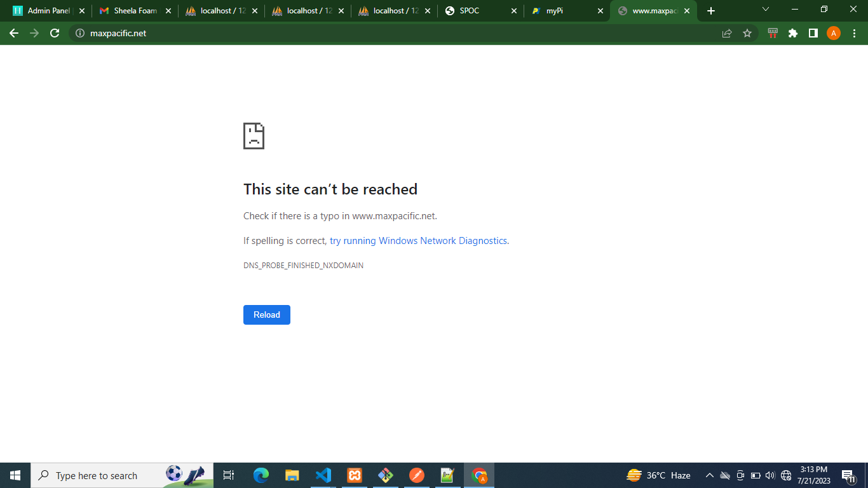Screen dimensions: 868x488
Task: Show hidden system tray icons
Action: [709, 475]
